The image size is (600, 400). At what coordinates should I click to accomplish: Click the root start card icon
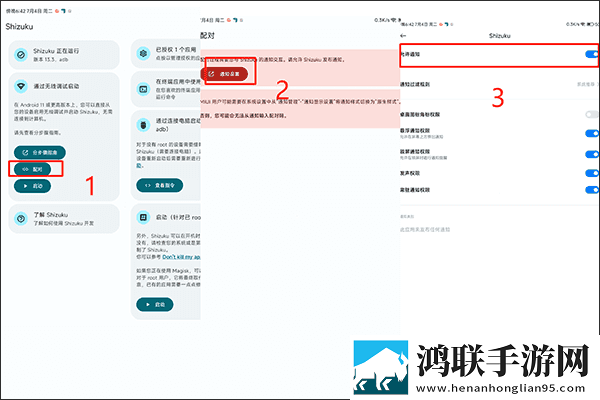point(143,217)
